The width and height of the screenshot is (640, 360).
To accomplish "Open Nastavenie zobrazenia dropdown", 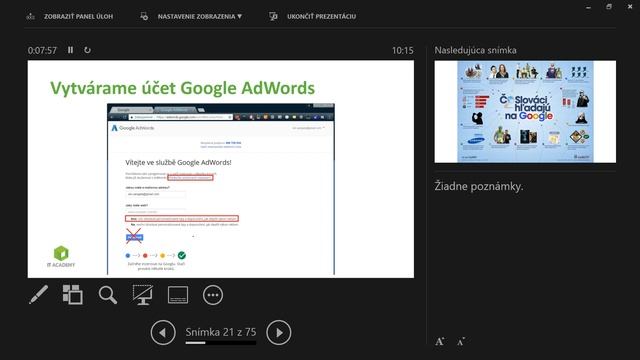I will 200,16.
